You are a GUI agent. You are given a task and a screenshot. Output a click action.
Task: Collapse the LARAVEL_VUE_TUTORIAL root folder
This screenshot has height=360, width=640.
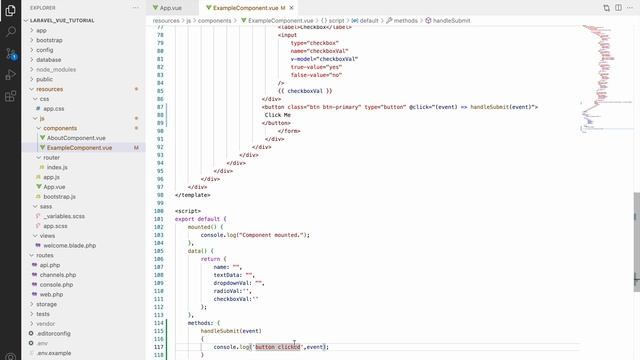[61, 20]
